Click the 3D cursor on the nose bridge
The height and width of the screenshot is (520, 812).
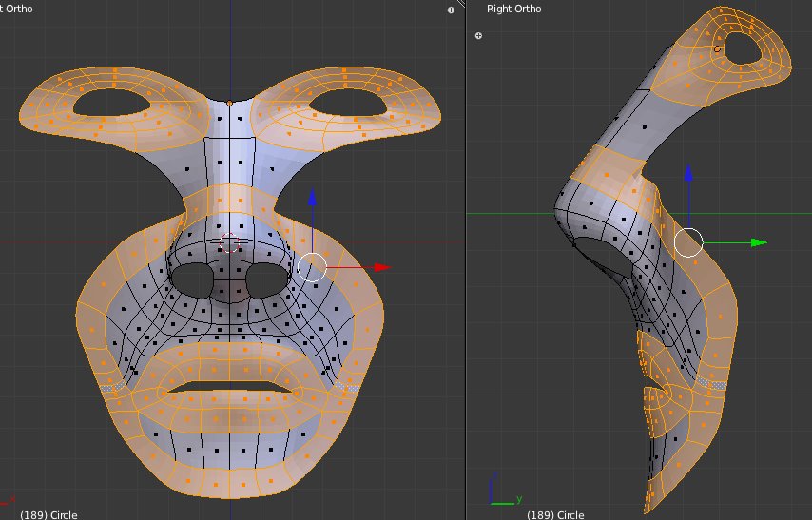point(229,243)
